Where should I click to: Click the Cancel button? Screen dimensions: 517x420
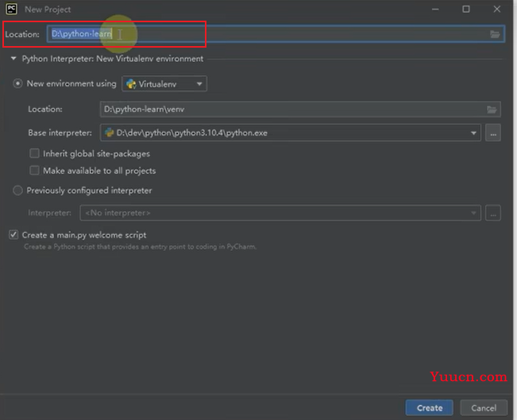(x=484, y=408)
